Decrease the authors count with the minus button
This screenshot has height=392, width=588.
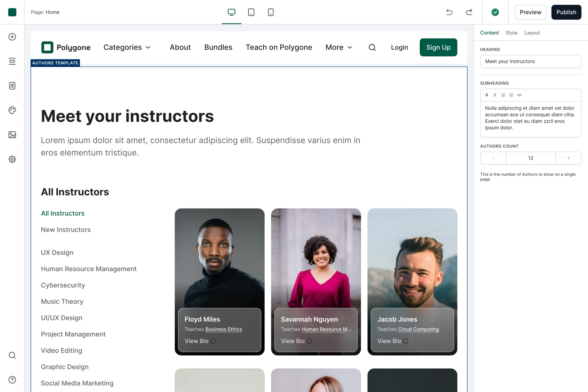coord(493,158)
